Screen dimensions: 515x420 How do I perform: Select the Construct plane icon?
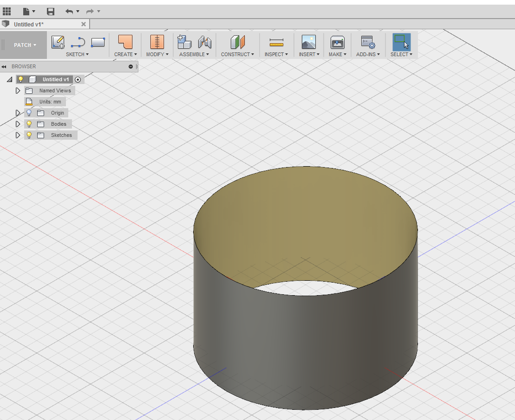pos(237,42)
